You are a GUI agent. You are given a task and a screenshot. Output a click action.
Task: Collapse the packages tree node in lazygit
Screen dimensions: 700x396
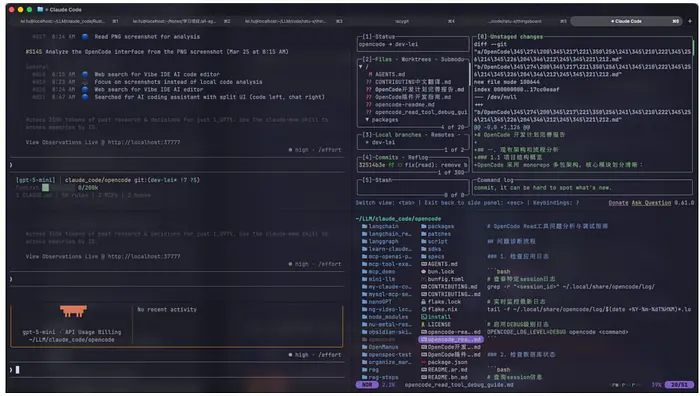point(367,120)
